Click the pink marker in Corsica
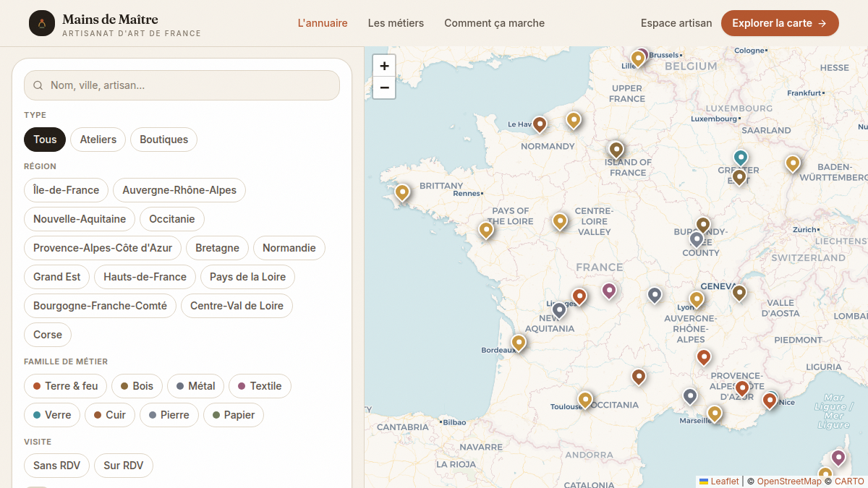 pos(838,458)
